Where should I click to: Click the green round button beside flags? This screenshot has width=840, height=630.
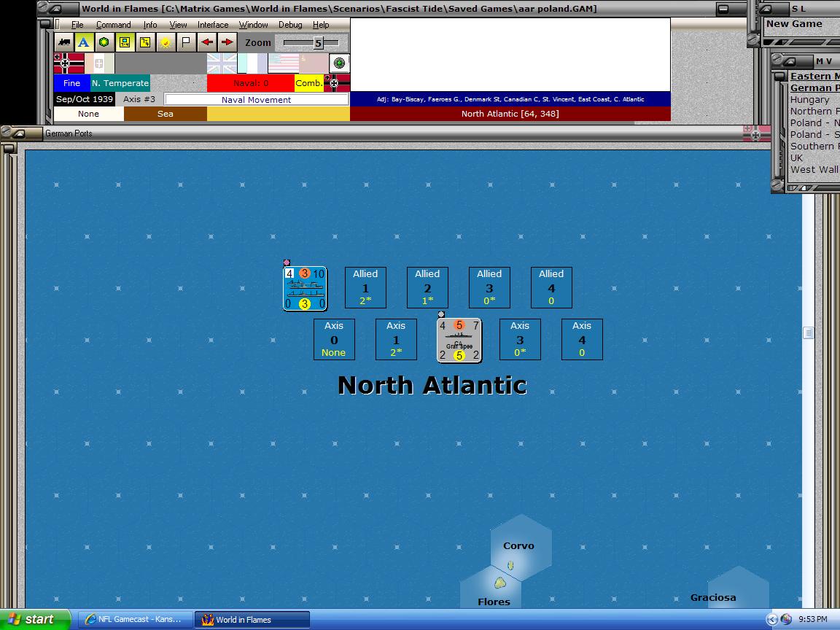click(339, 63)
